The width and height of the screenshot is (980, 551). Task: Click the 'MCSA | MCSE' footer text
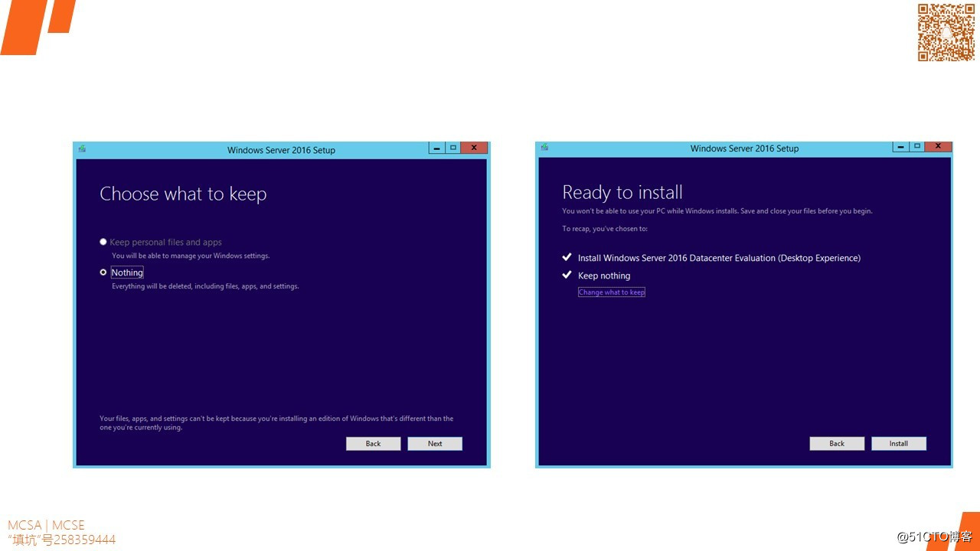[46, 525]
